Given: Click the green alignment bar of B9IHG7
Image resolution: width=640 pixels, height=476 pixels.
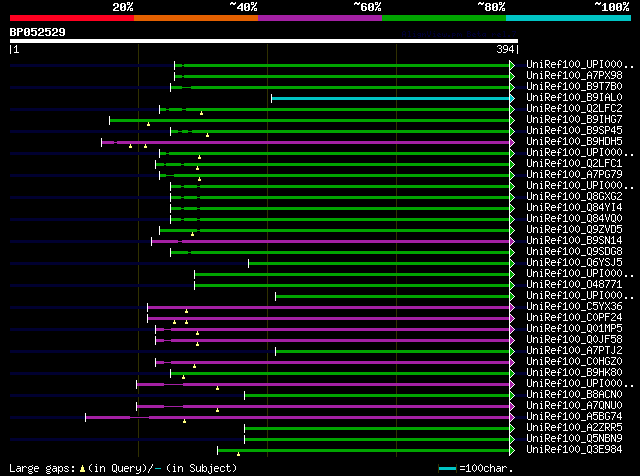Looking at the screenshot, I should (310, 120).
